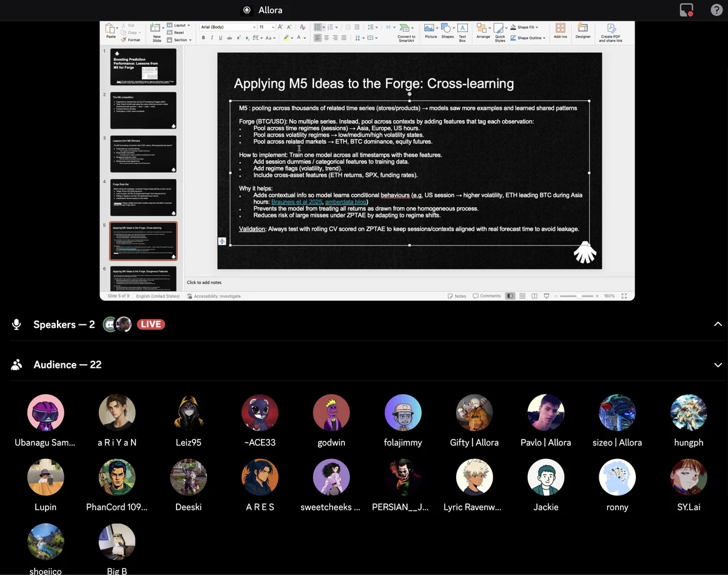The width and height of the screenshot is (728, 575).
Task: Click Convert to SmartArt
Action: click(x=406, y=33)
